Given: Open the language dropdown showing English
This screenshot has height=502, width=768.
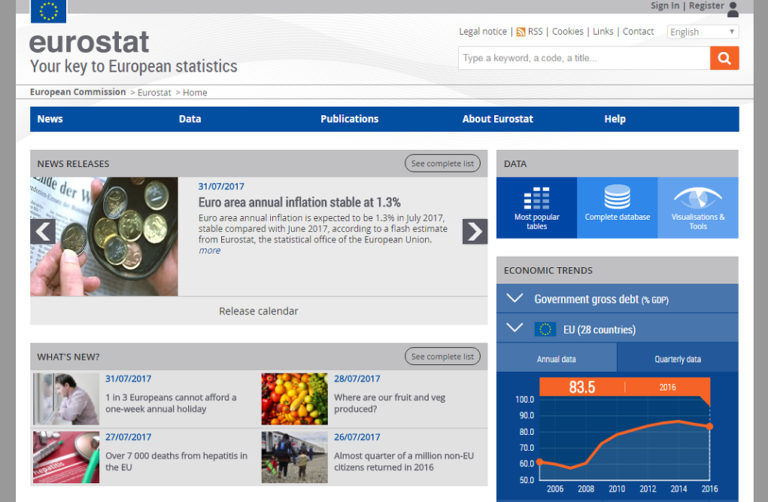Looking at the screenshot, I should click(703, 32).
